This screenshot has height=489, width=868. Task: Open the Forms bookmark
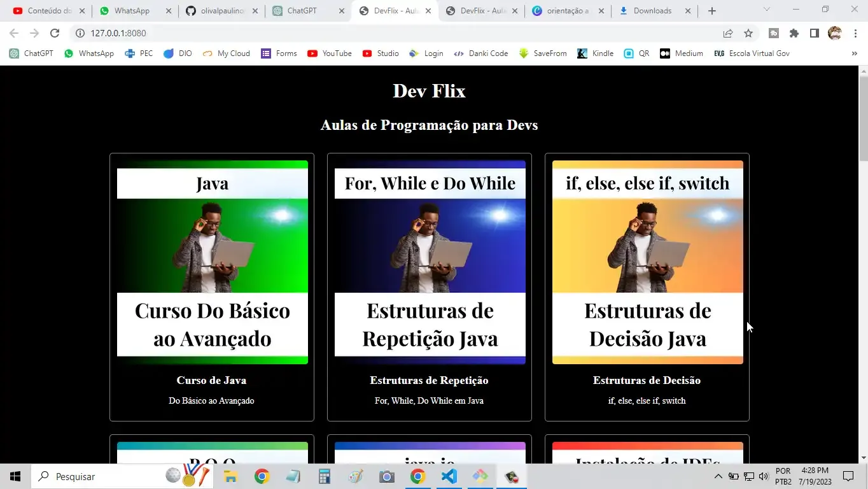tap(279, 53)
